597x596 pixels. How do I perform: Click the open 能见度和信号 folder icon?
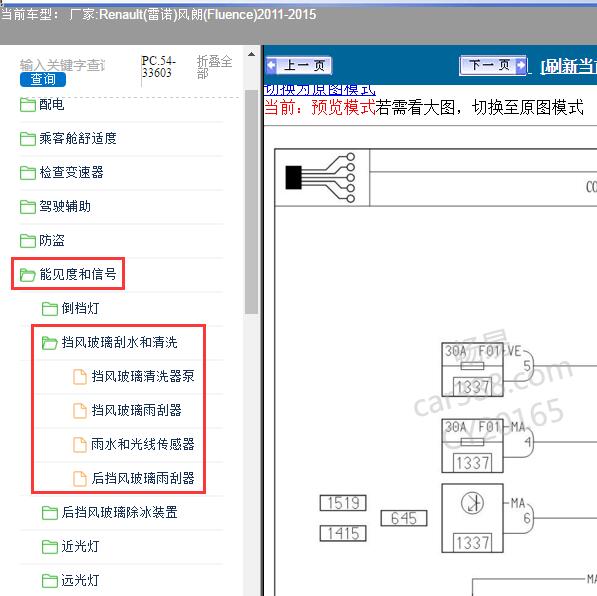(x=28, y=275)
